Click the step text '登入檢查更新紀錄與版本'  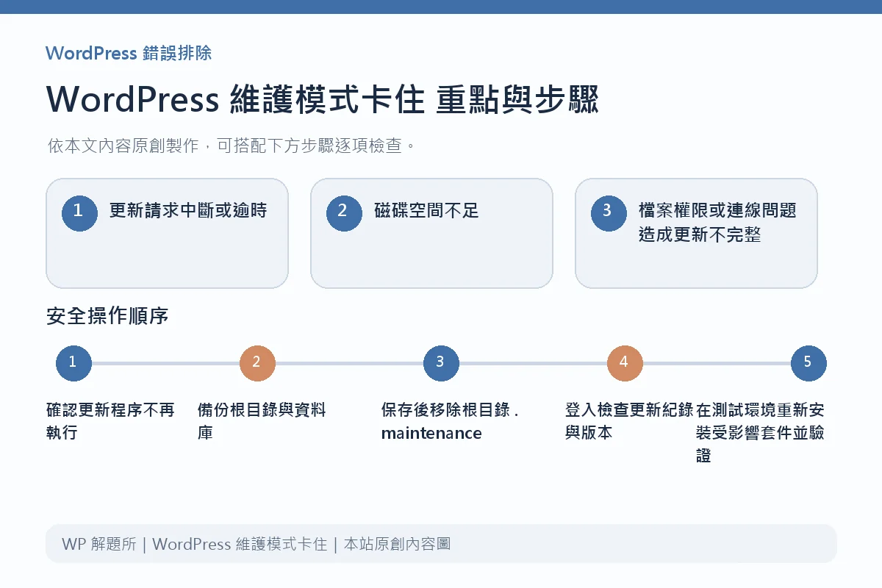(629, 421)
